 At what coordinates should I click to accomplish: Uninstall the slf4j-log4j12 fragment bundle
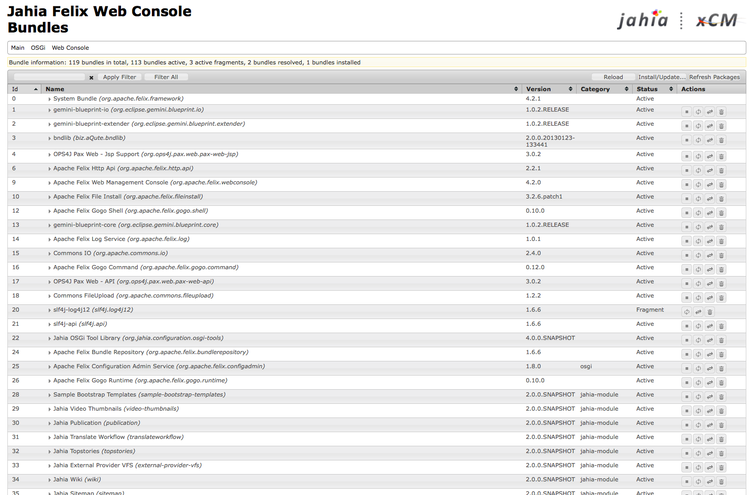(x=709, y=311)
